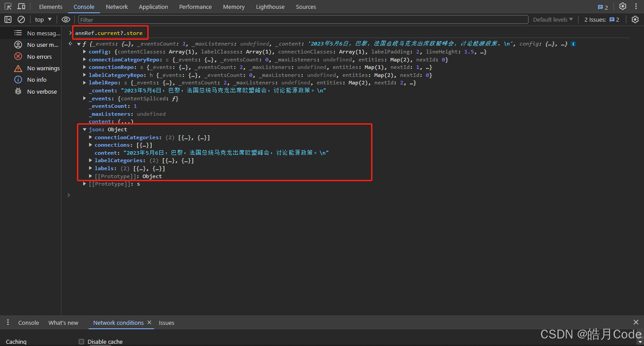Clear the console with the ban icon
The image size is (644, 346).
21,19
